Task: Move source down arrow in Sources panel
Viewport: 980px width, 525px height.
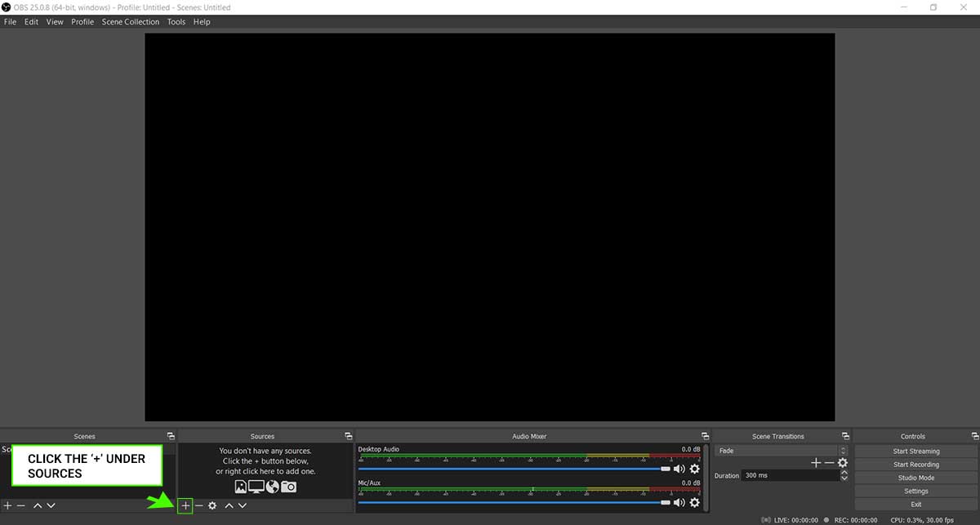Action: tap(243, 506)
